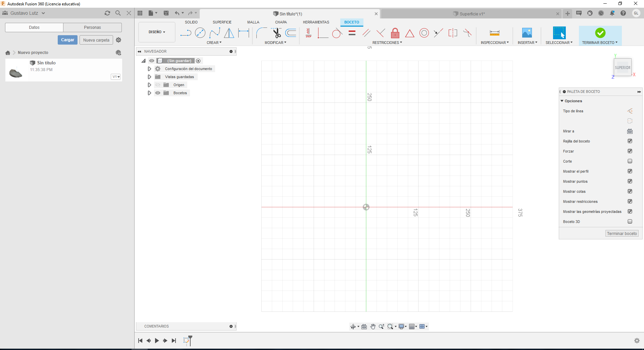Click the Cargar button
Image resolution: width=644 pixels, height=350 pixels.
[67, 40]
